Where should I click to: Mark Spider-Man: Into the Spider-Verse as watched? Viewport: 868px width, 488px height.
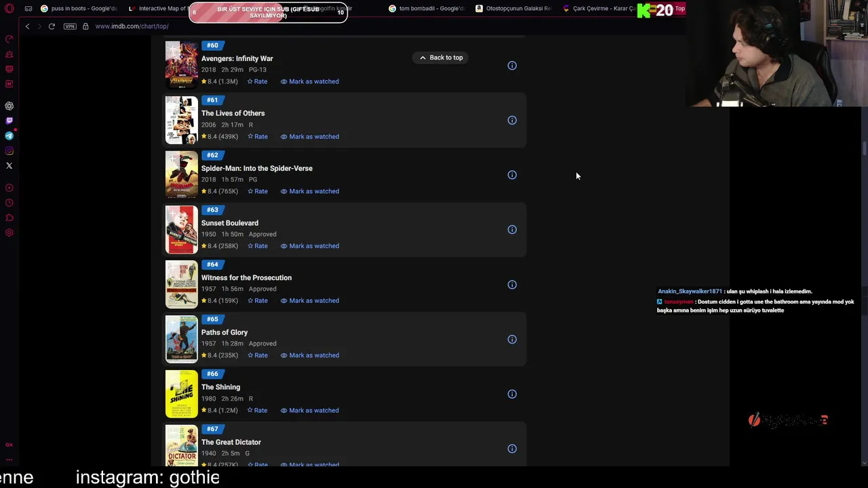pos(310,191)
